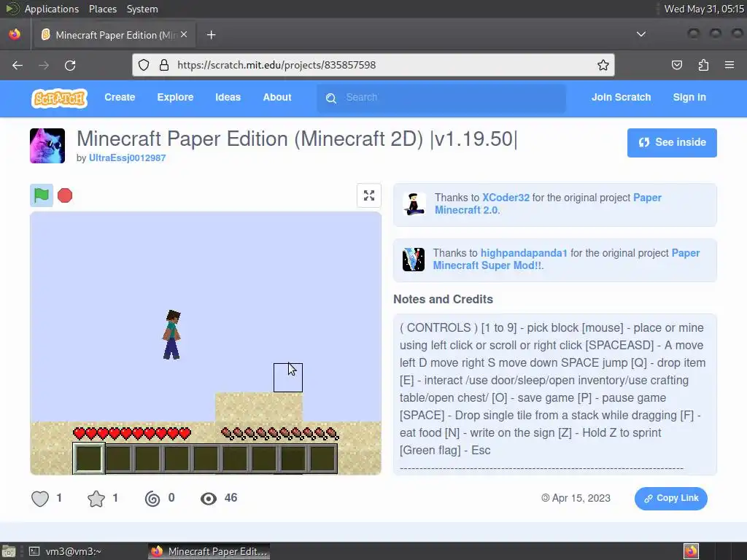Open a new tab with plus button

coord(211,35)
